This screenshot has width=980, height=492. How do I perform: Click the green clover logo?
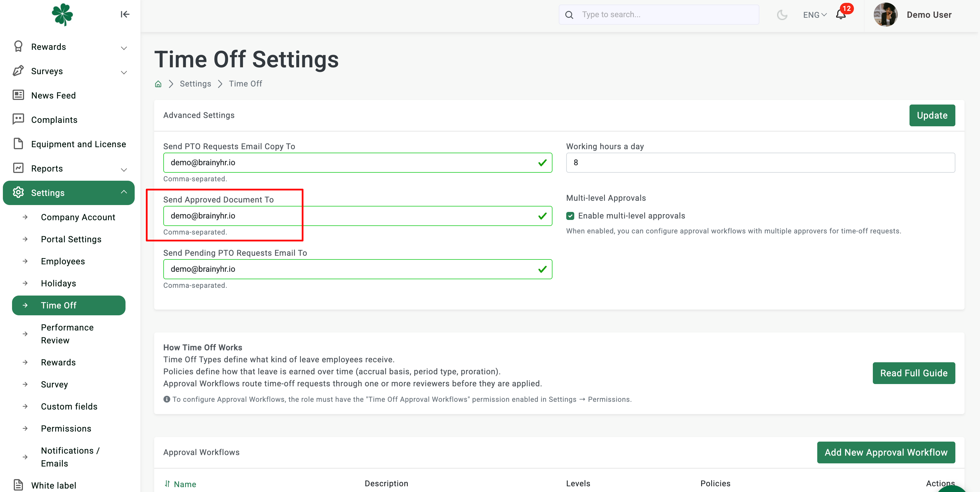pyautogui.click(x=62, y=14)
